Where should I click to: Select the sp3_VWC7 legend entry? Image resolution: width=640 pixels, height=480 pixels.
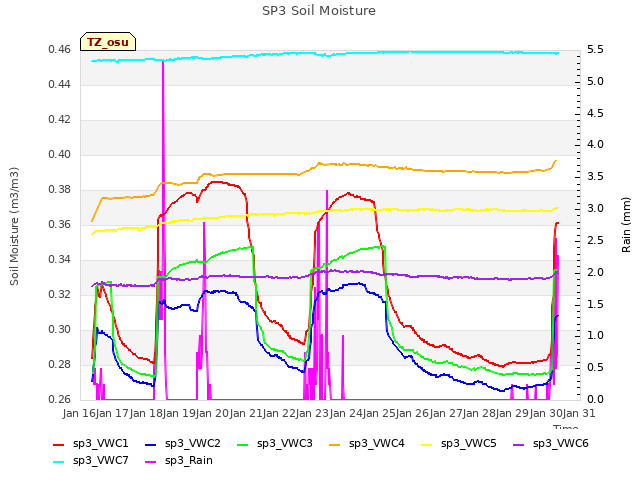click(x=91, y=461)
